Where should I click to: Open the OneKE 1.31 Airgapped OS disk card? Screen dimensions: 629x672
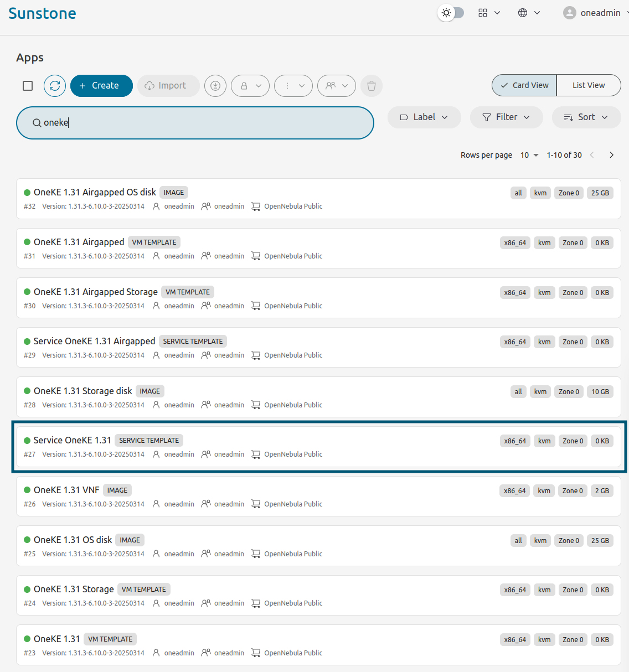coord(318,199)
